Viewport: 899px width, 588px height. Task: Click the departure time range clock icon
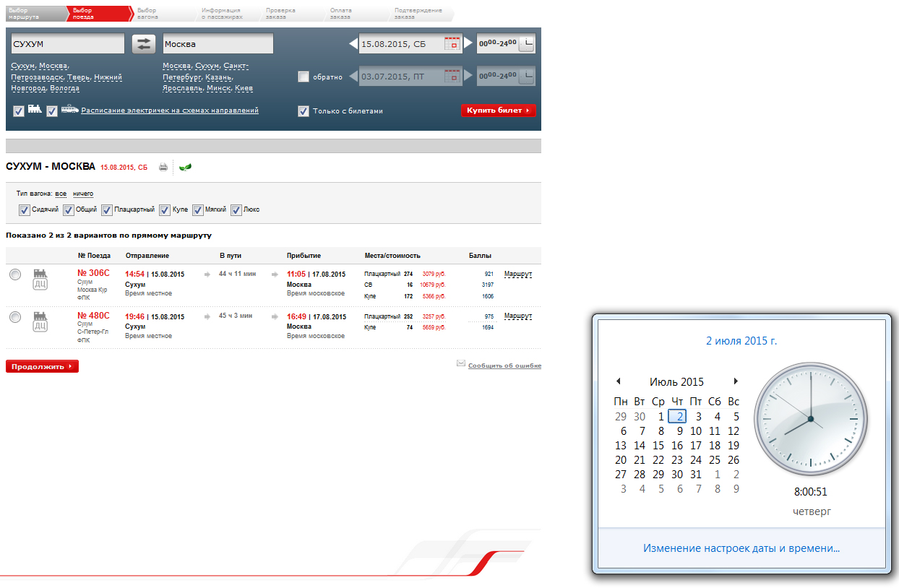(527, 44)
